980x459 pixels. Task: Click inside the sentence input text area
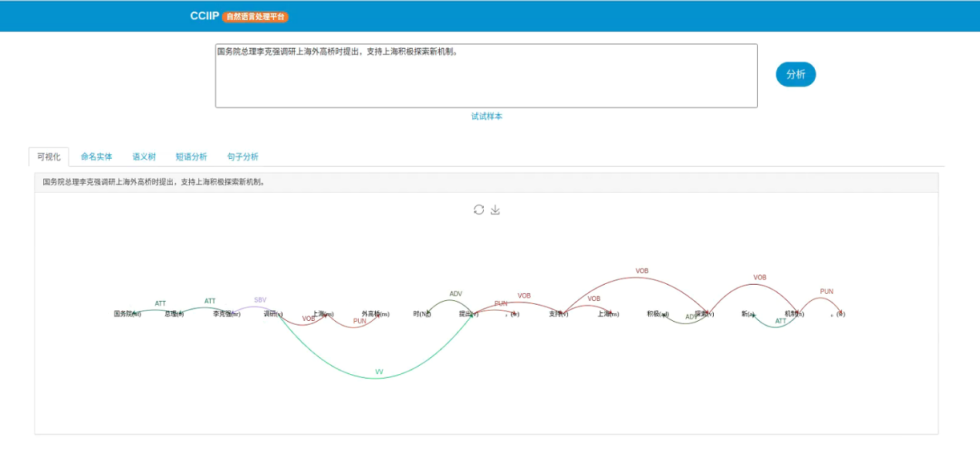(486, 77)
